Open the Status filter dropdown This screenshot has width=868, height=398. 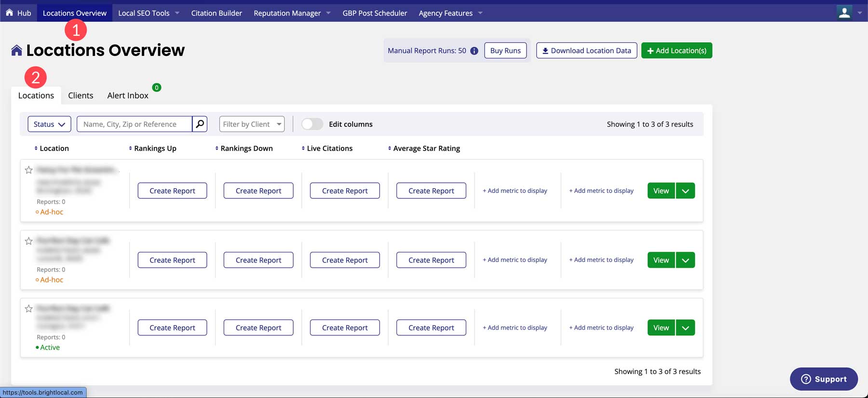(49, 124)
